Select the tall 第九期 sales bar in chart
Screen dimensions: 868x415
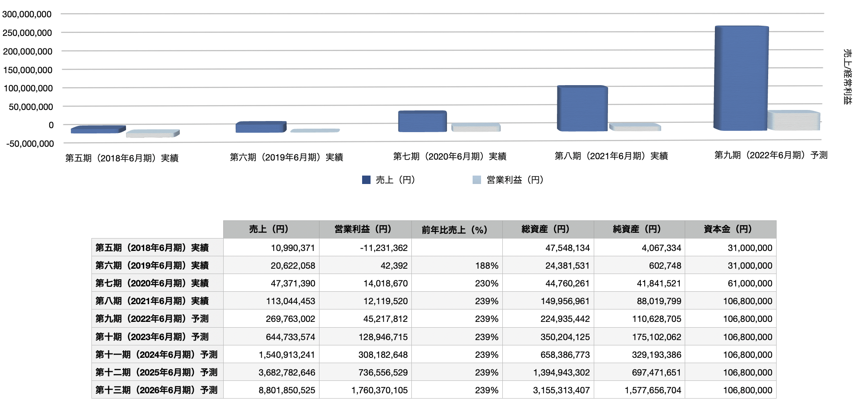pos(741,78)
